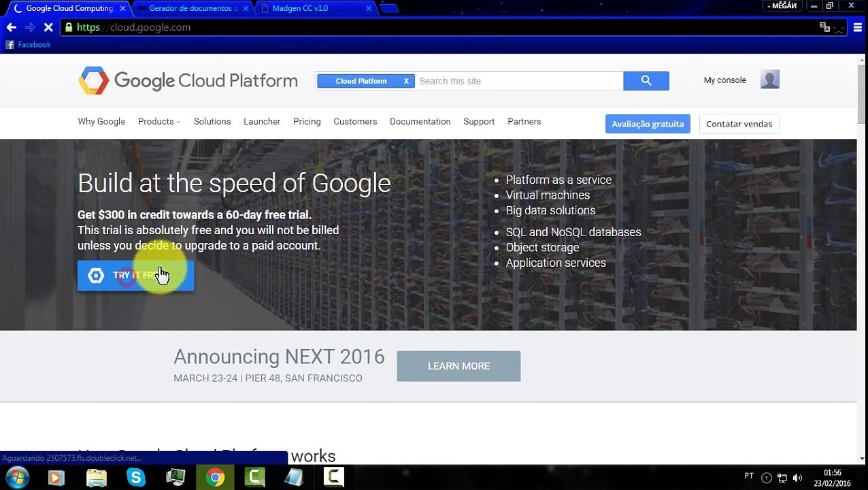Click the Platform as a service bullet
This screenshot has width=868, height=490.
pos(558,180)
